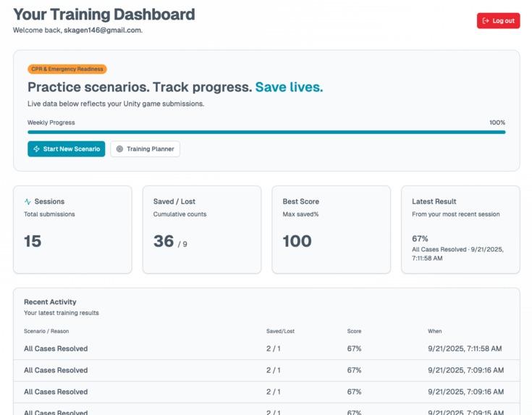
Task: Click the Scenario / Reason column header
Action: [46, 331]
